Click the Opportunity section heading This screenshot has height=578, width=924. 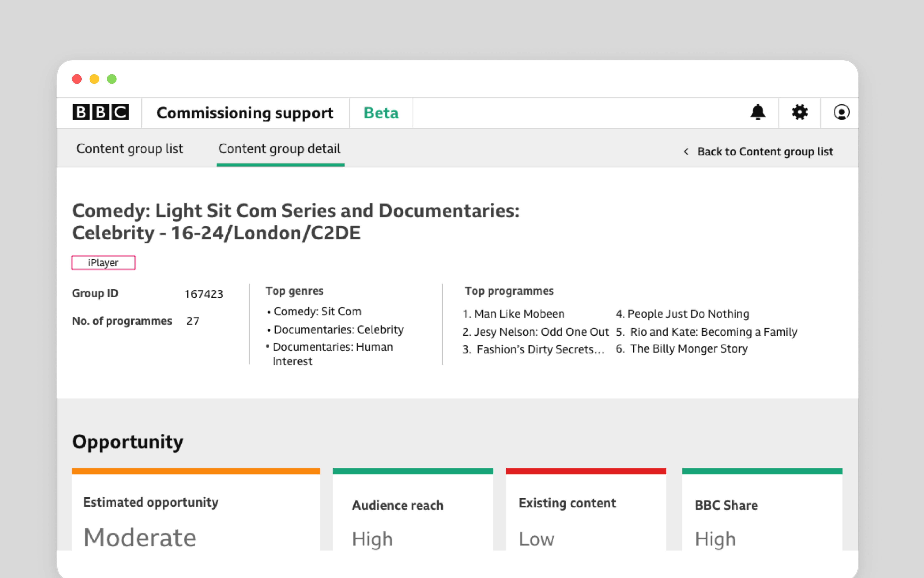[128, 442]
